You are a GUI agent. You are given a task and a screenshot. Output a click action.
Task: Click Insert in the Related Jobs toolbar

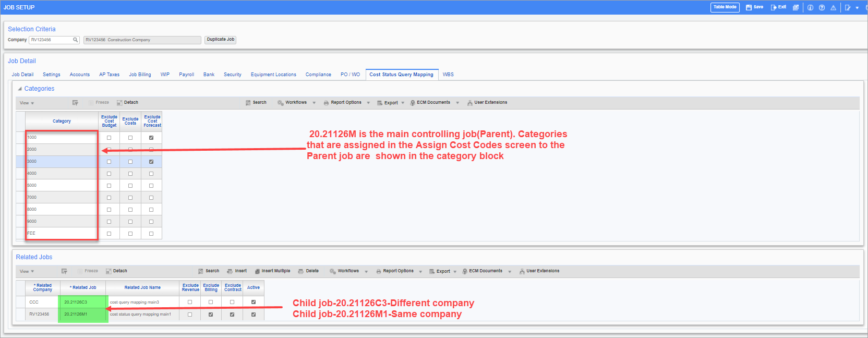pyautogui.click(x=237, y=271)
